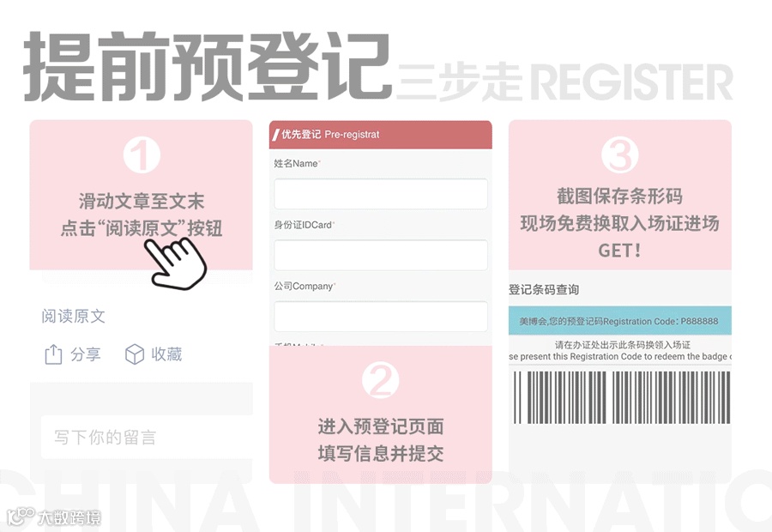This screenshot has height=532, width=772.
Task: Click the hand pointer cursor icon
Action: coord(176,263)
